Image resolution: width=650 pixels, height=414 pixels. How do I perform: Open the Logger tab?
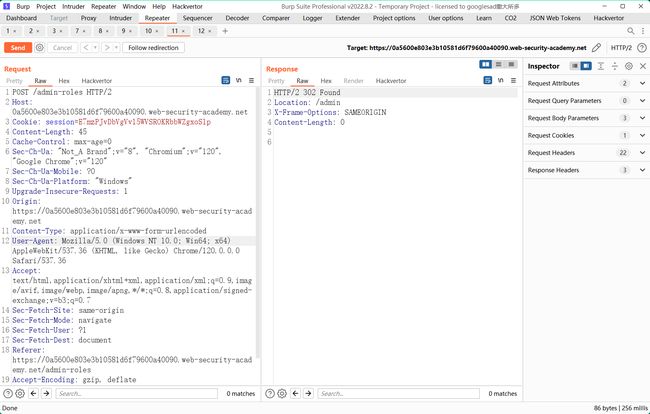tap(313, 18)
